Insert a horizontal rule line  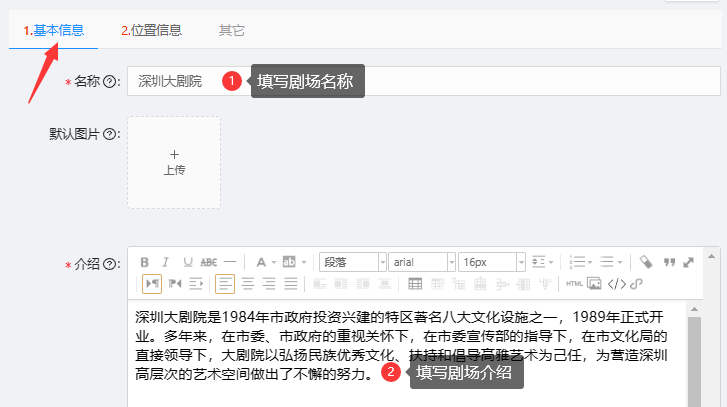230,262
